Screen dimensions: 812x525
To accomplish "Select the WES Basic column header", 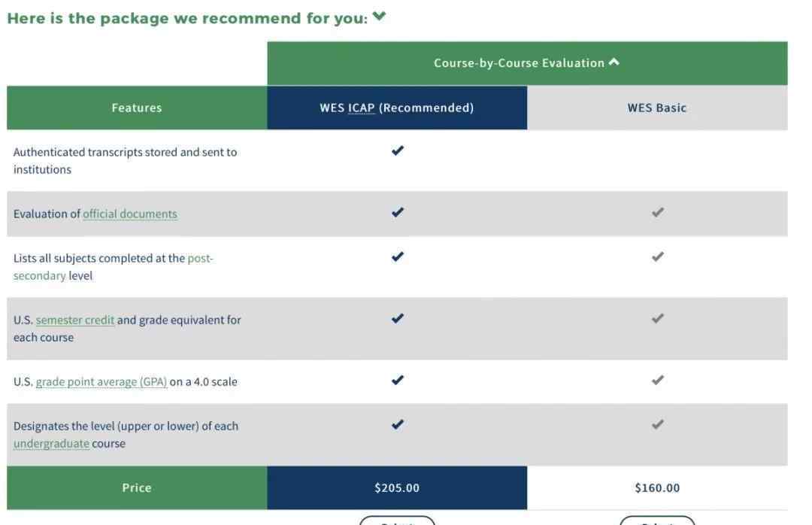I will [657, 108].
